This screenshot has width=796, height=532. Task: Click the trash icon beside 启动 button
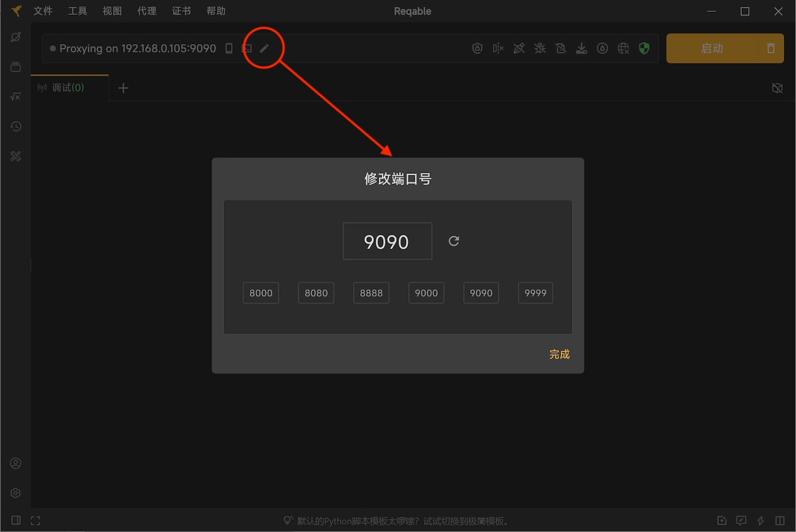click(x=771, y=48)
